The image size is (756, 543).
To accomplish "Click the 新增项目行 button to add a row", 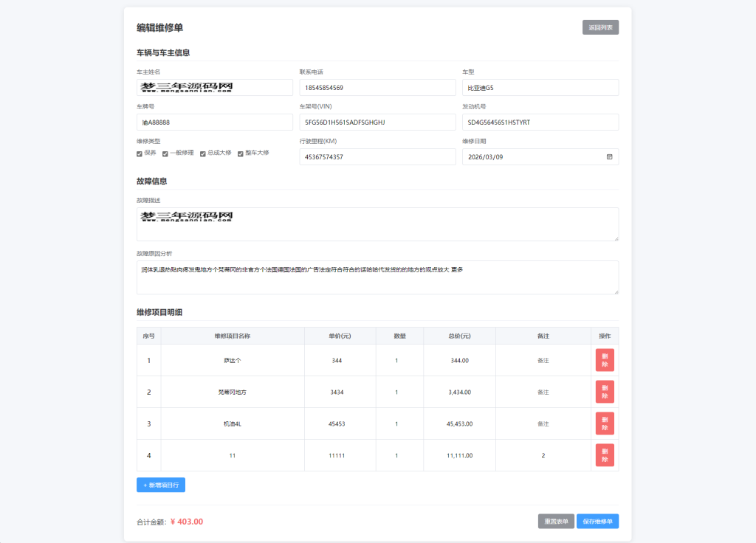I will point(159,484).
